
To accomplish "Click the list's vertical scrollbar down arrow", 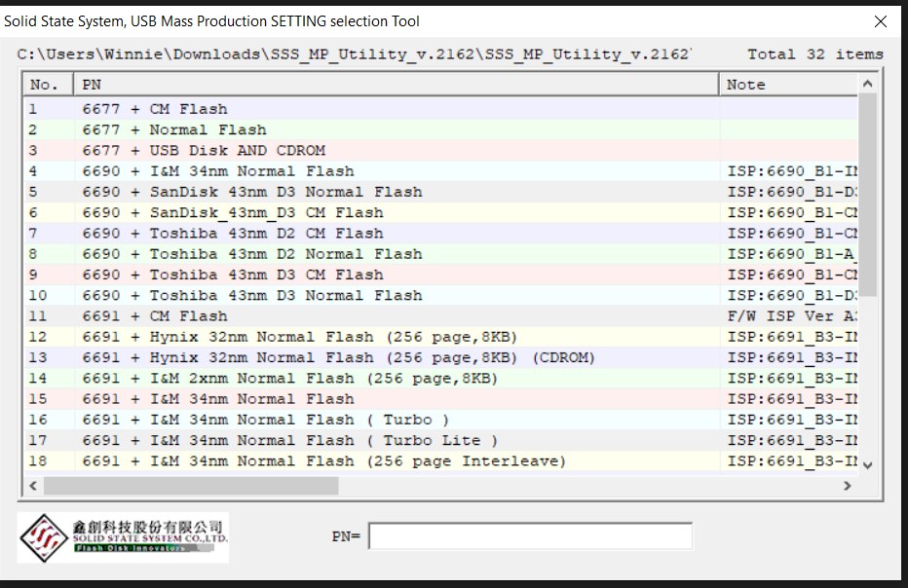I will pyautogui.click(x=867, y=464).
